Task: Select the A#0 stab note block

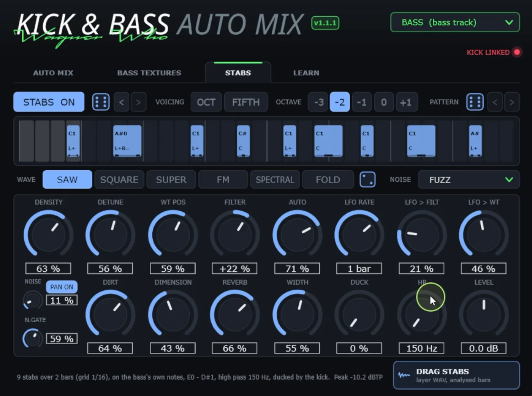Action: (x=127, y=141)
